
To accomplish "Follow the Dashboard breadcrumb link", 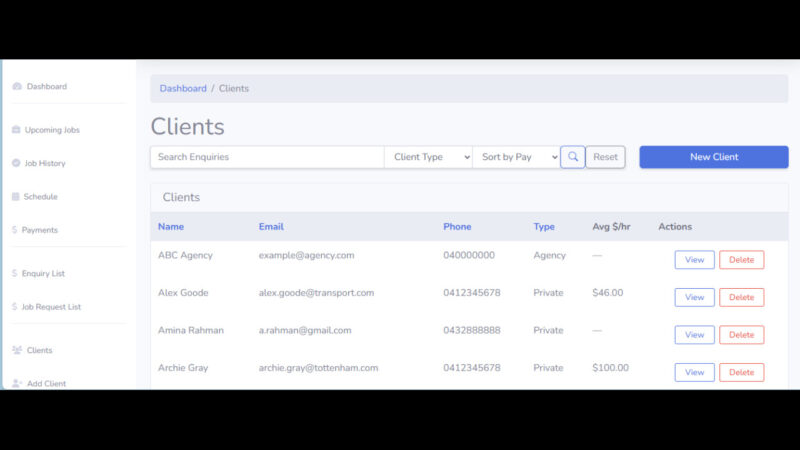I will pos(183,89).
